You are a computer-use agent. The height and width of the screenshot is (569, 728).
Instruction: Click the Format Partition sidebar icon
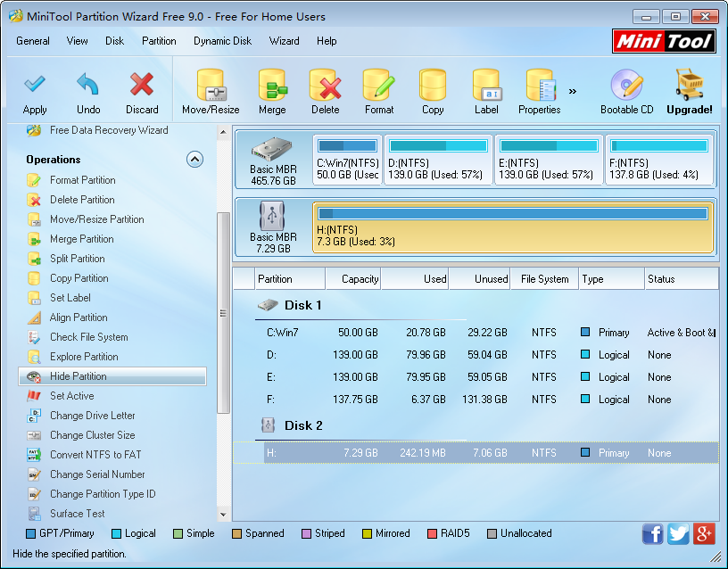(x=34, y=180)
